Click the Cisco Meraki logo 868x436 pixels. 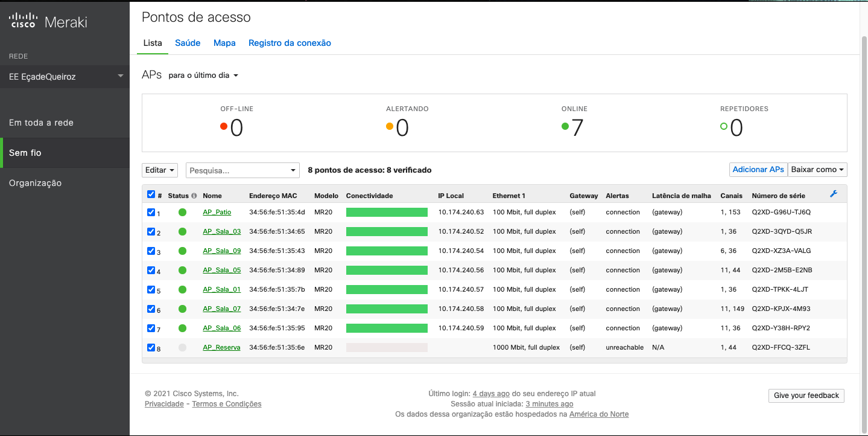coord(48,22)
